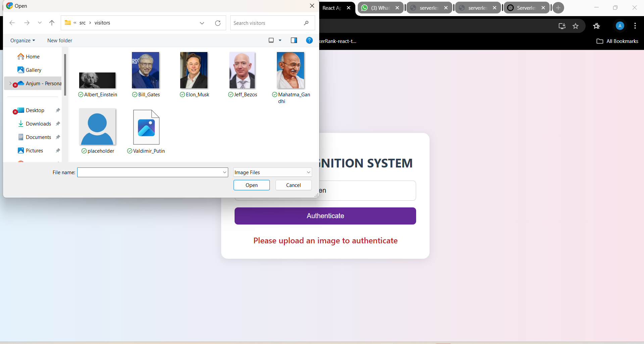Expand Anjum - Personal OneDrive node

click(10, 83)
